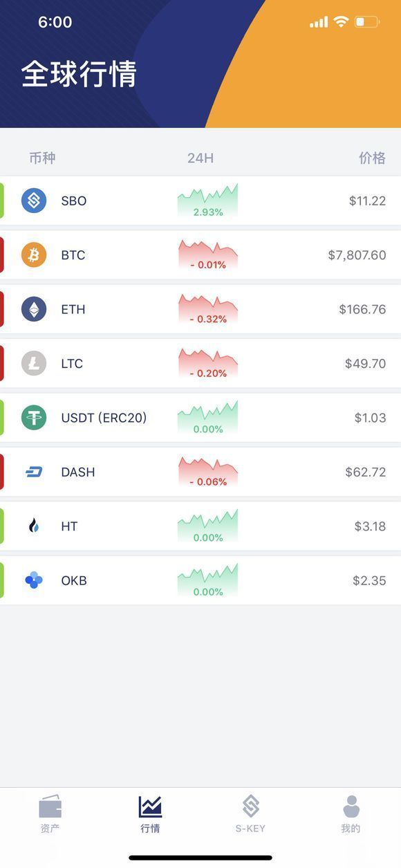Tap the ETH price $166.76
This screenshot has width=401, height=868.
(x=362, y=309)
